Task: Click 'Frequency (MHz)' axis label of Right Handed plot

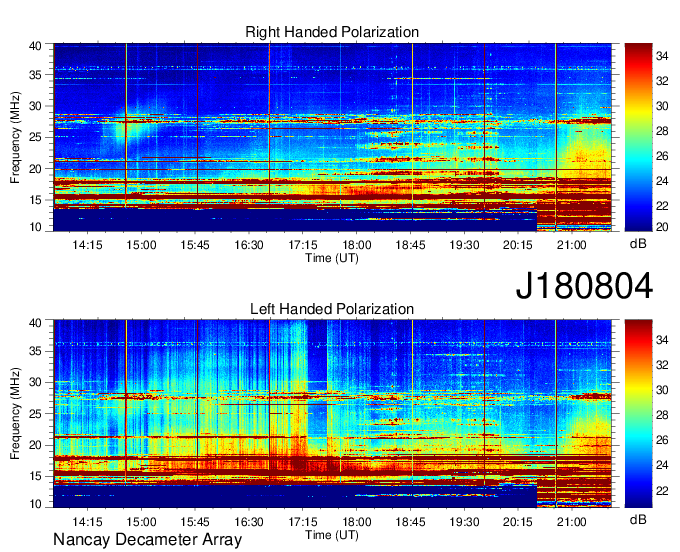Action: 15,137
